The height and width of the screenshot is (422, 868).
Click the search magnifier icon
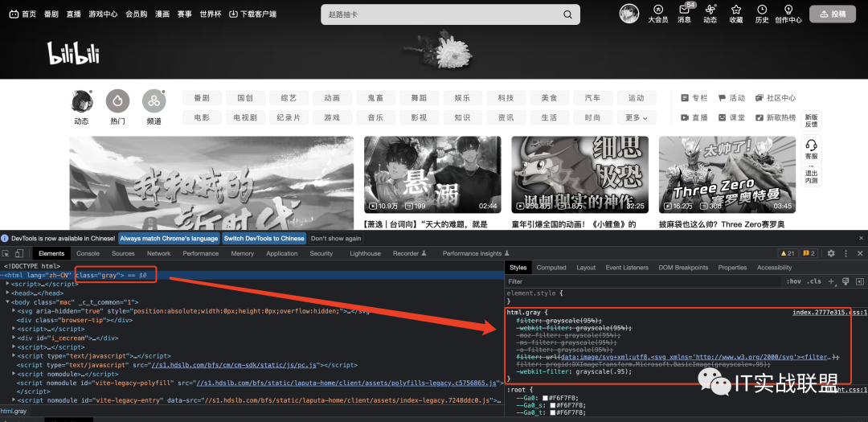(x=567, y=15)
